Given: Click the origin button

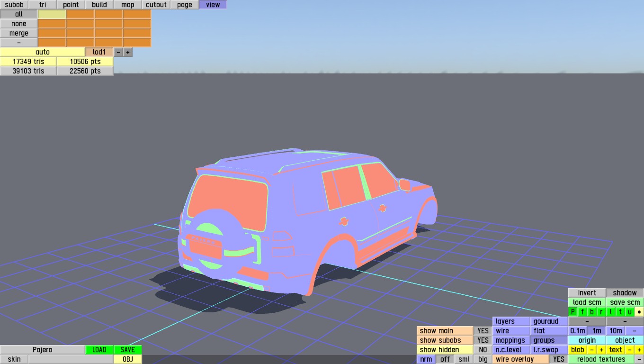Looking at the screenshot, I should 587,340.
